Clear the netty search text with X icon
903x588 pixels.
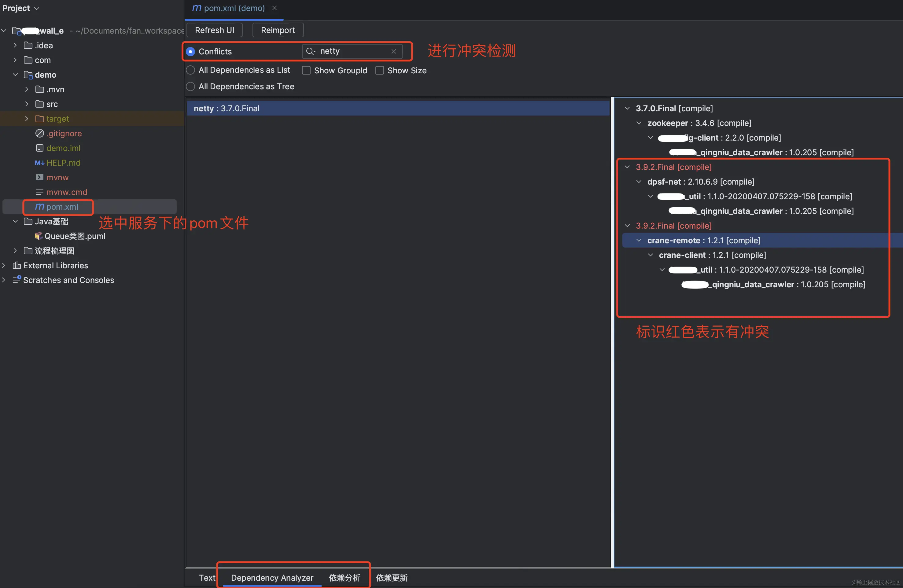click(x=393, y=51)
